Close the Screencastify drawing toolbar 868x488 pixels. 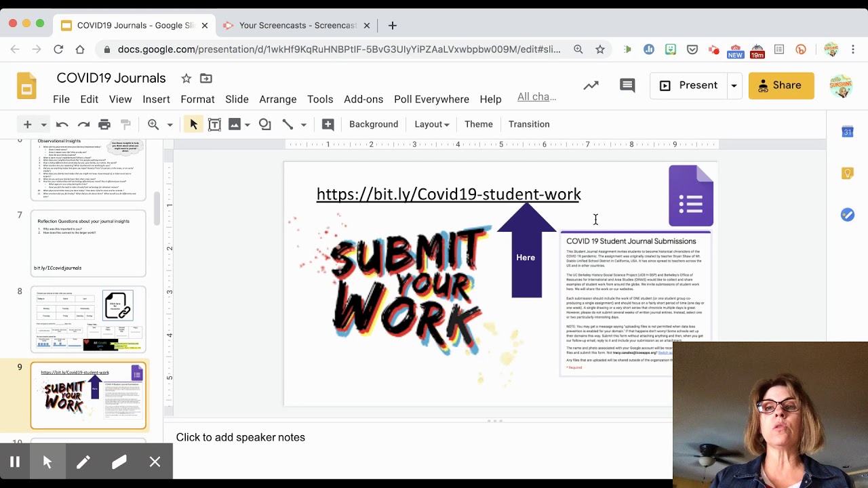(x=155, y=462)
